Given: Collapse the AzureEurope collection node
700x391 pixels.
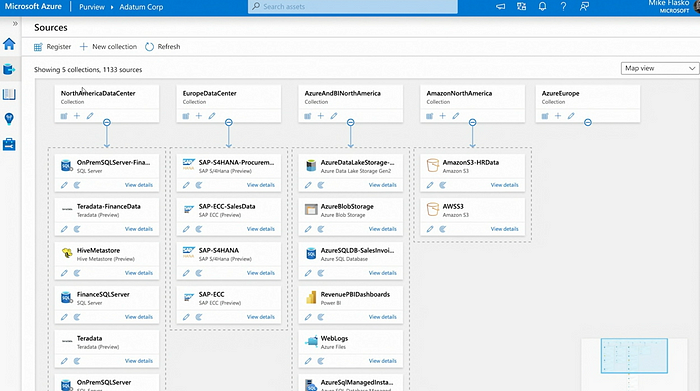Looking at the screenshot, I should (588, 122).
